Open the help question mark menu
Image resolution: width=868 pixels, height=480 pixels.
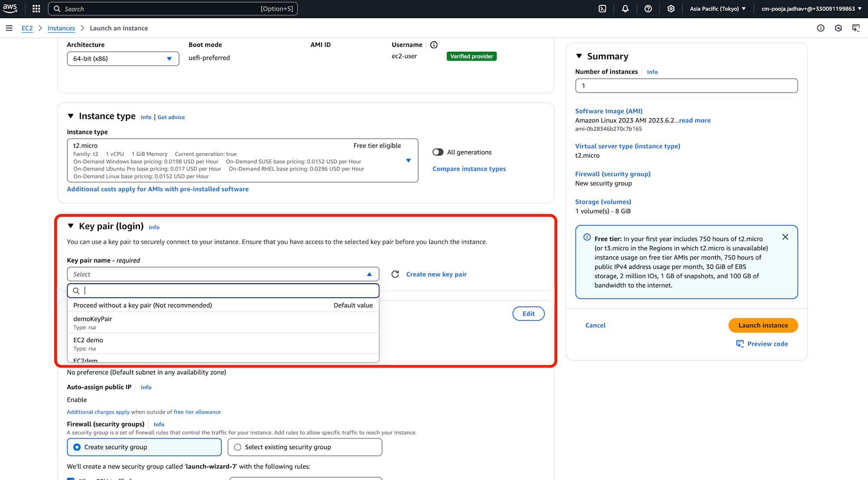point(648,9)
